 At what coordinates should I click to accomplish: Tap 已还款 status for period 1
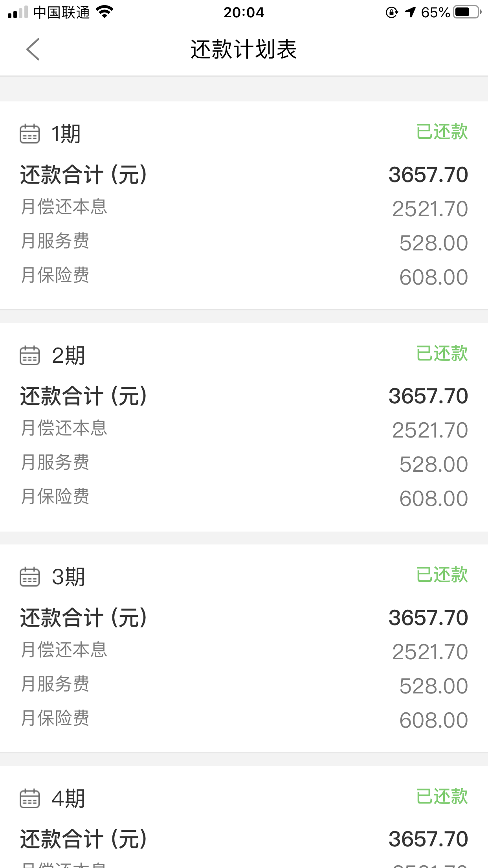pyautogui.click(x=442, y=132)
